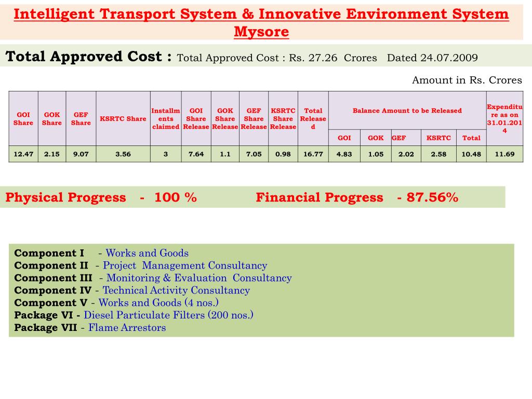Image resolution: width=532 pixels, height=399 pixels.
Task: Click 'Installments claimed' header cell
Action: pyautogui.click(x=166, y=119)
